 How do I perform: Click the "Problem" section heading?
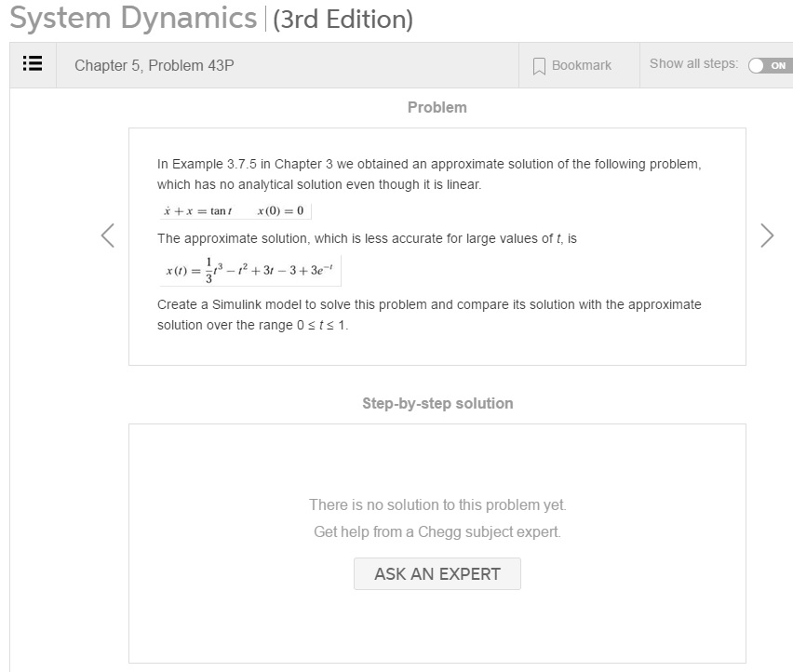(x=437, y=107)
